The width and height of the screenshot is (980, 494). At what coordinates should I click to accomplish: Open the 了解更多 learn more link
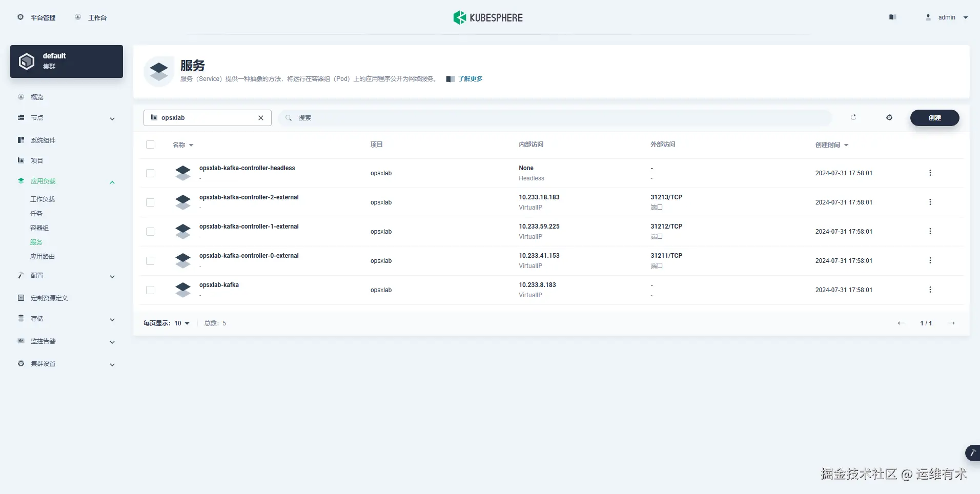coord(469,78)
